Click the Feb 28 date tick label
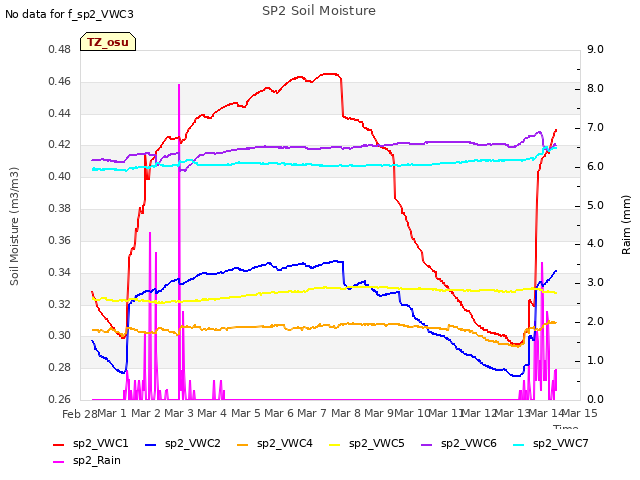This screenshot has height=480, width=640. 80,414
